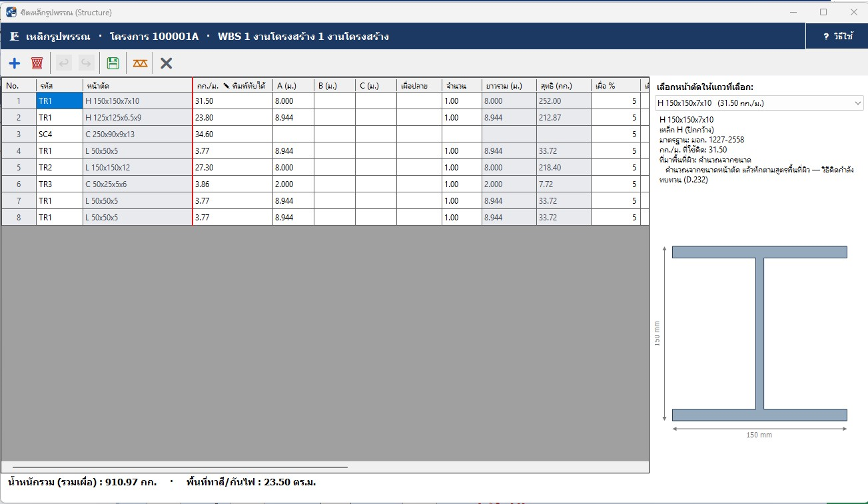868x504 pixels.
Task: Click the H-section cross-section preview drawing
Action: tap(759, 334)
